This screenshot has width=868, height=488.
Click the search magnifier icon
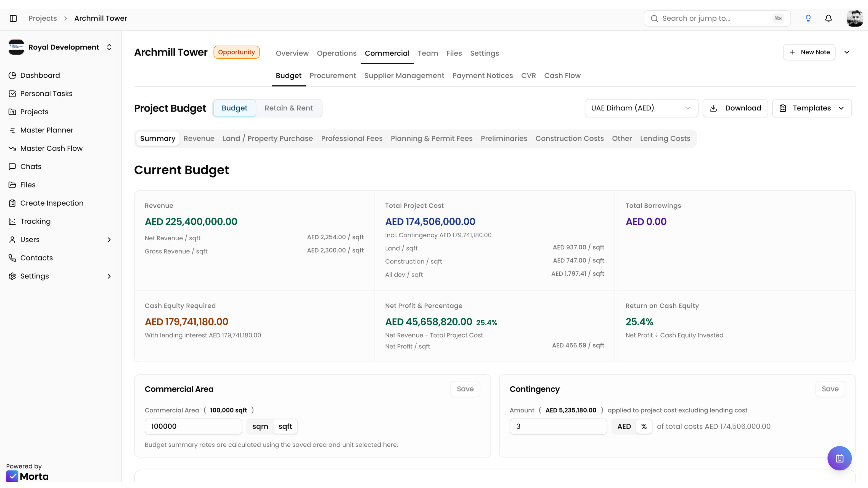[654, 18]
